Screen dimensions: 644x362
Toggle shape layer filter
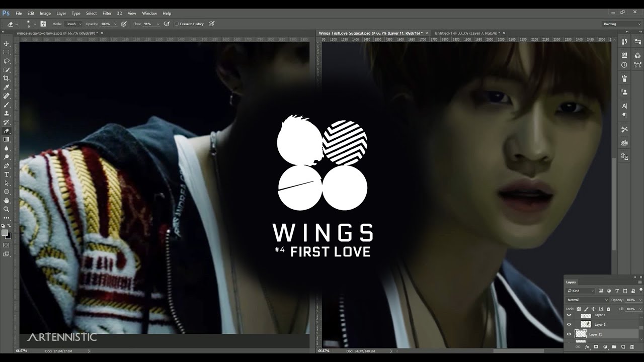point(625,291)
